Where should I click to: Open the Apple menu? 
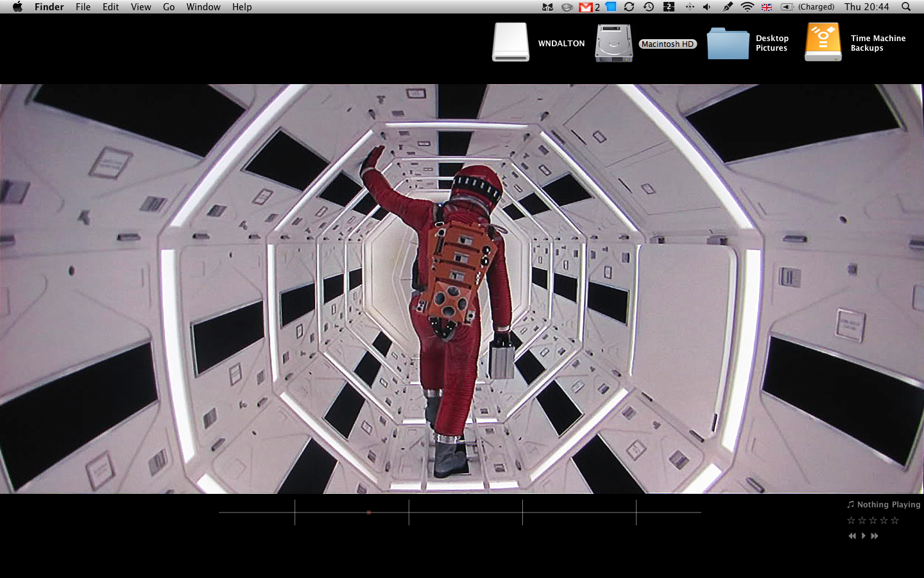click(x=17, y=7)
